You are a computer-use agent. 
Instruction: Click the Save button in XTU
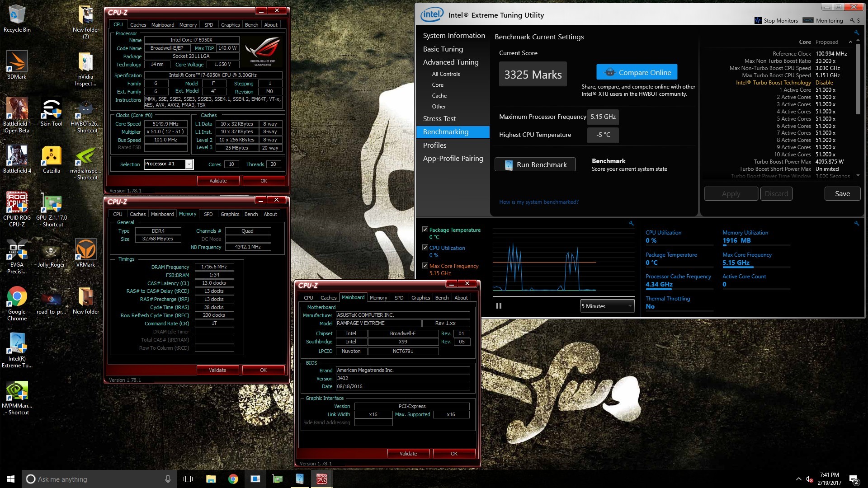click(x=842, y=193)
